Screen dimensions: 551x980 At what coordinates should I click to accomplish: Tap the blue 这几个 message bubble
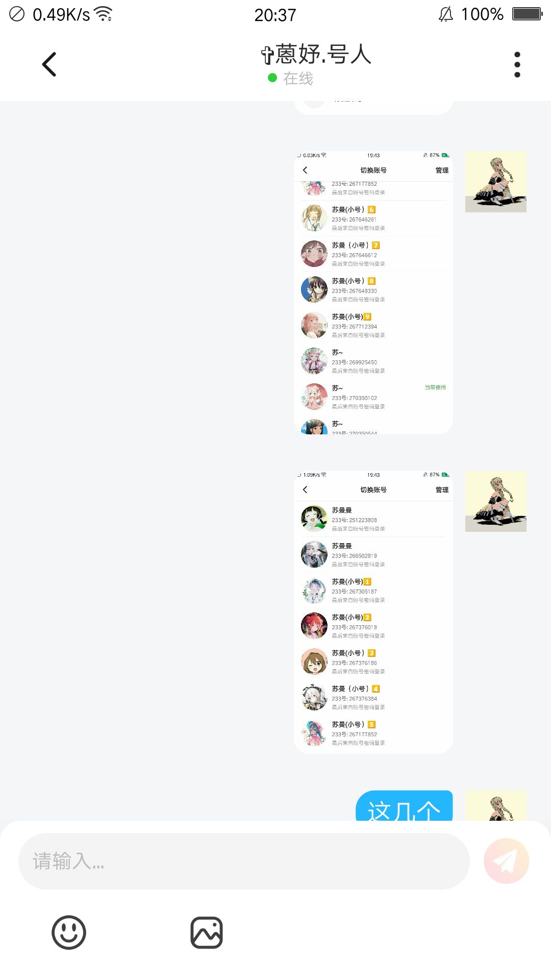point(404,806)
